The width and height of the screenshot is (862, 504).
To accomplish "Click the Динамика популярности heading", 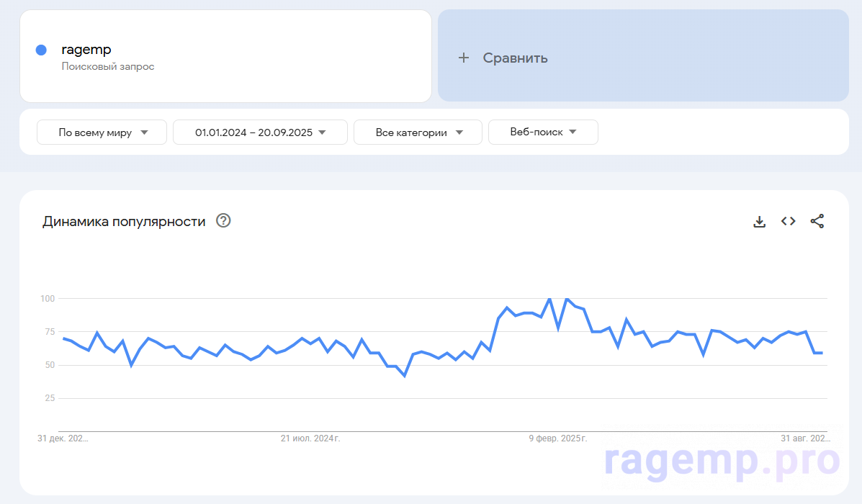I will [124, 222].
